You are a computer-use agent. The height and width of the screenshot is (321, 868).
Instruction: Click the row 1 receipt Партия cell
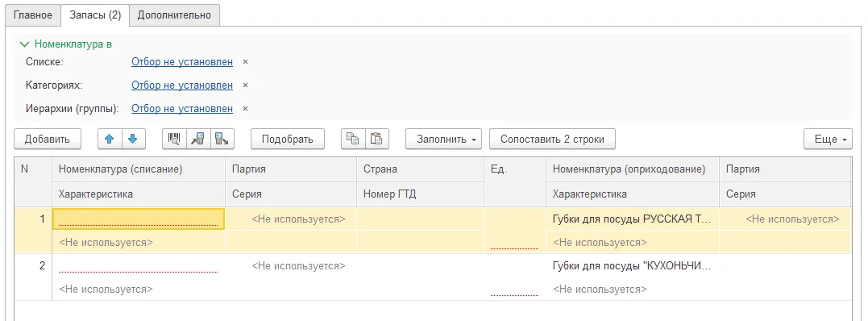pos(786,219)
